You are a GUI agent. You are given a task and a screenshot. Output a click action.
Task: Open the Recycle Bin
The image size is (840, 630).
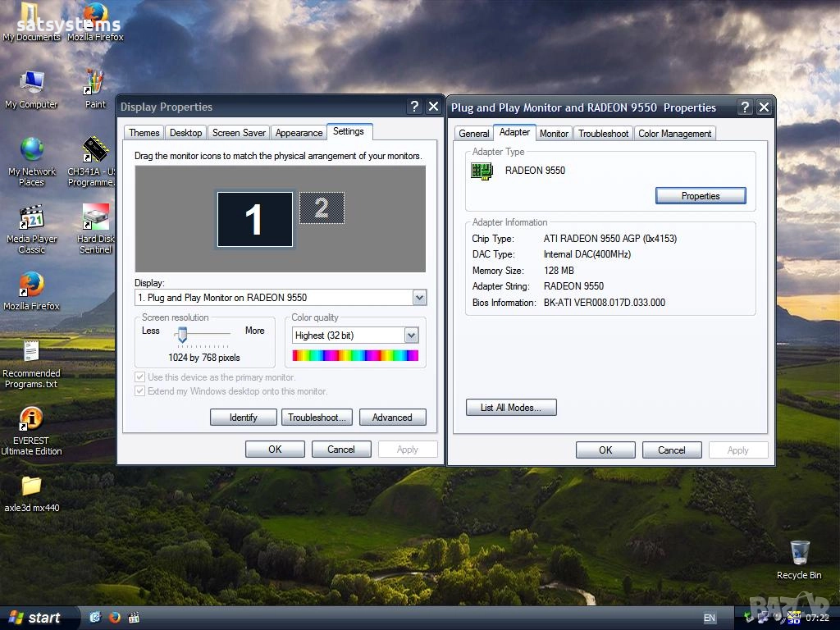[798, 553]
